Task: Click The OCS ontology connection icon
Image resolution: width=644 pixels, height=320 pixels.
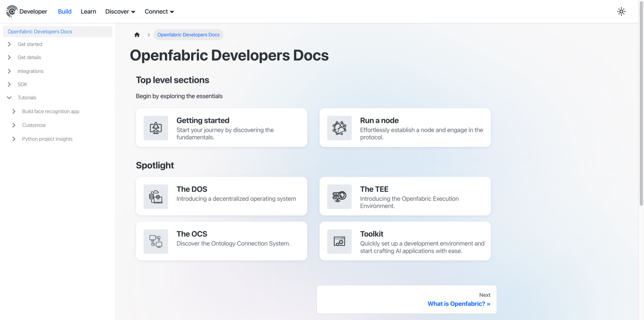Action: (155, 241)
